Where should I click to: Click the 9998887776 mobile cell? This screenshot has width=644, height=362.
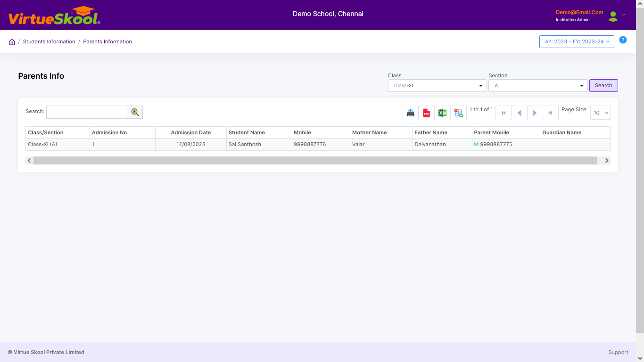(x=321, y=144)
